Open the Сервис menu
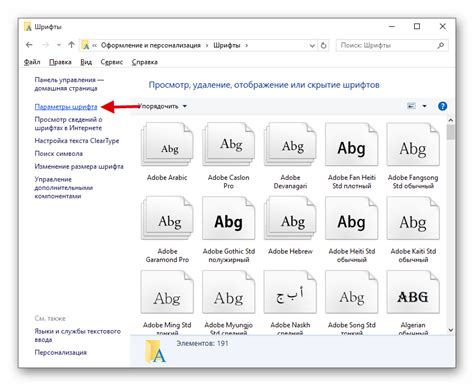This screenshot has width=474, height=386. (112, 62)
